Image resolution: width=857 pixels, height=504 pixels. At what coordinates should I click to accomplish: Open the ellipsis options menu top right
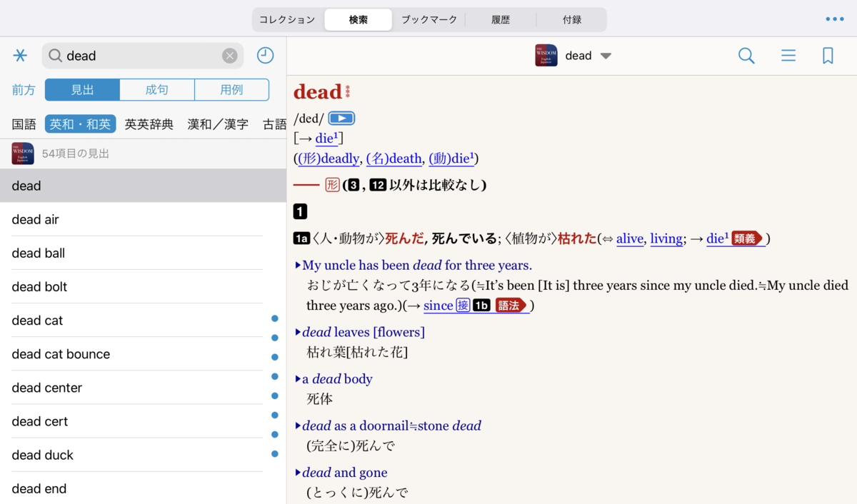[x=834, y=19]
